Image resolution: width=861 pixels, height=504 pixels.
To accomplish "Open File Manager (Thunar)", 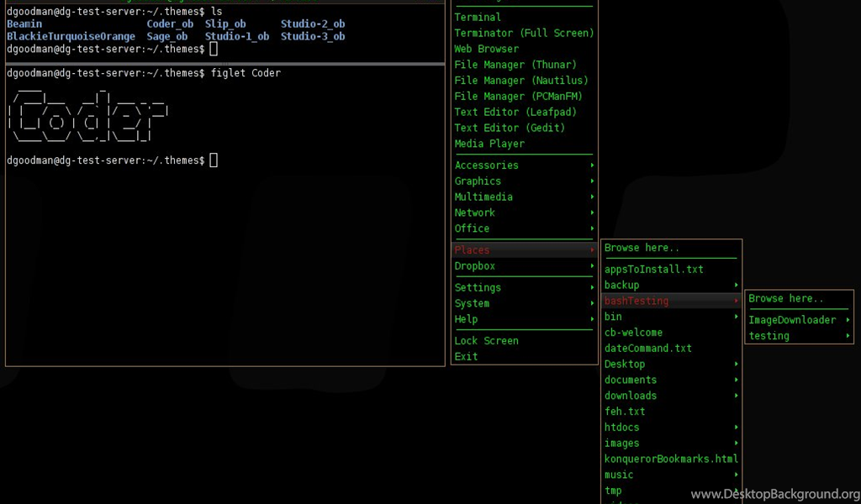I will click(524, 66).
